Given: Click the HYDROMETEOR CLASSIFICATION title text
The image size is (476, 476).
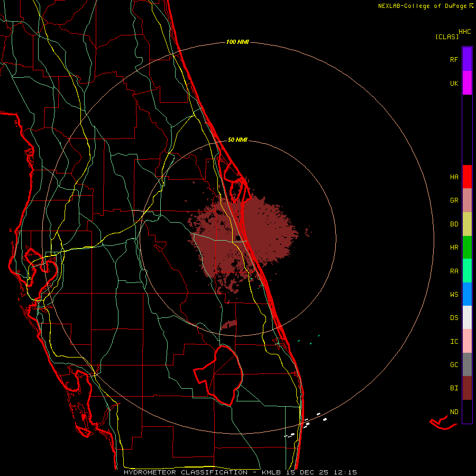Looking at the screenshot, I should tap(186, 472).
